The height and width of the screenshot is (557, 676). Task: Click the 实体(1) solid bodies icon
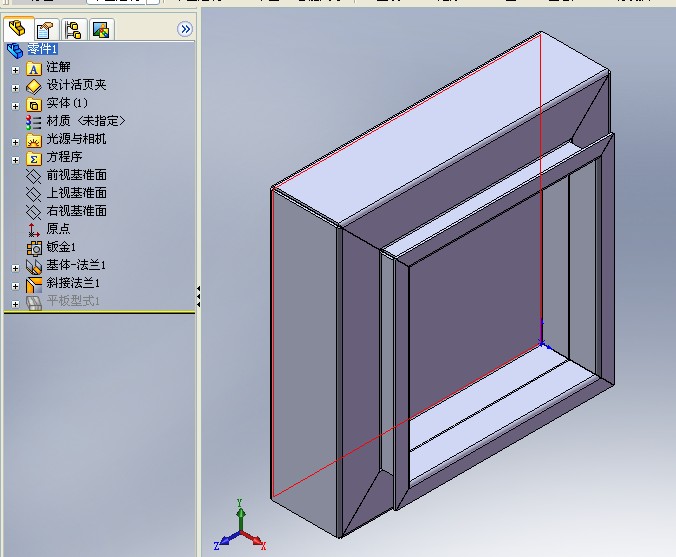tap(34, 105)
